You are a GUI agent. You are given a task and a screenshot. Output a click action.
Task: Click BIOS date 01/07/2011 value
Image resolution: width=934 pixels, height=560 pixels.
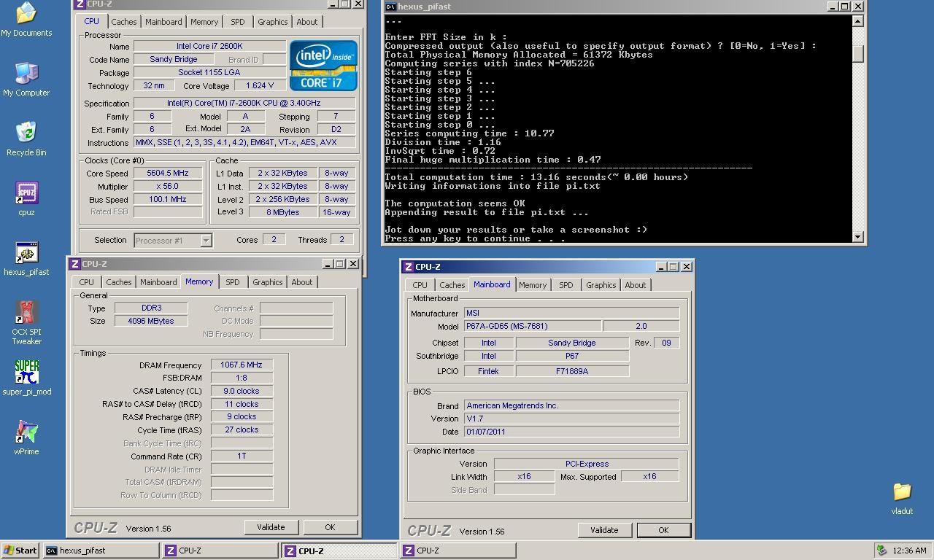pyautogui.click(x=571, y=432)
